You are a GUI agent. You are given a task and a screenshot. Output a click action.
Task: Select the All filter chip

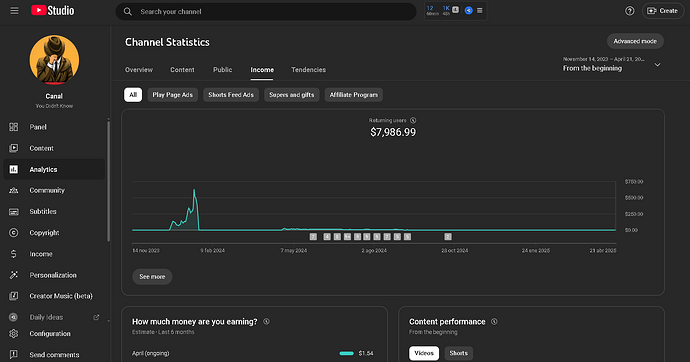tap(133, 95)
